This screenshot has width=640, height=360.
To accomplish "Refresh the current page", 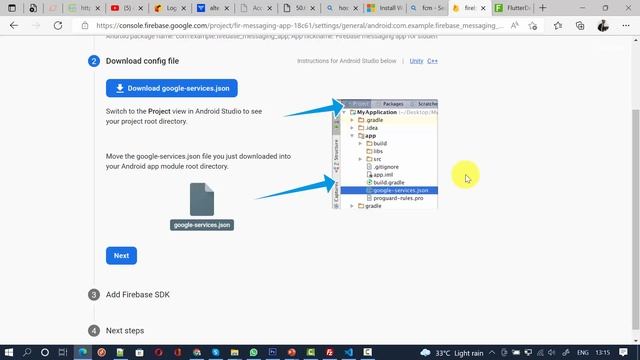I will coord(58,25).
